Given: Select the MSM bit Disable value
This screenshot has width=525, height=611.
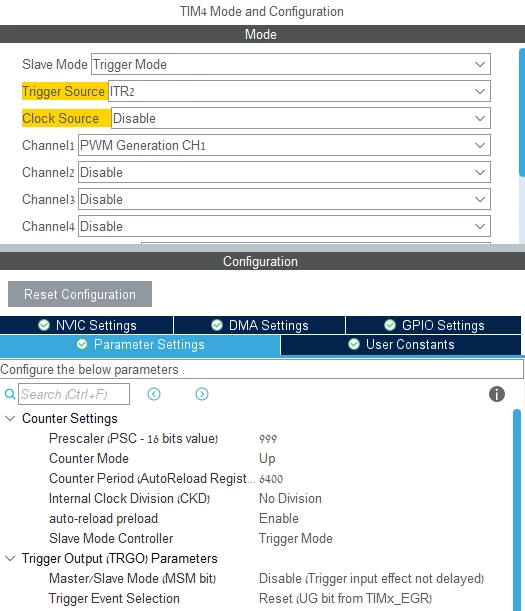Looking at the screenshot, I should coord(371,579).
